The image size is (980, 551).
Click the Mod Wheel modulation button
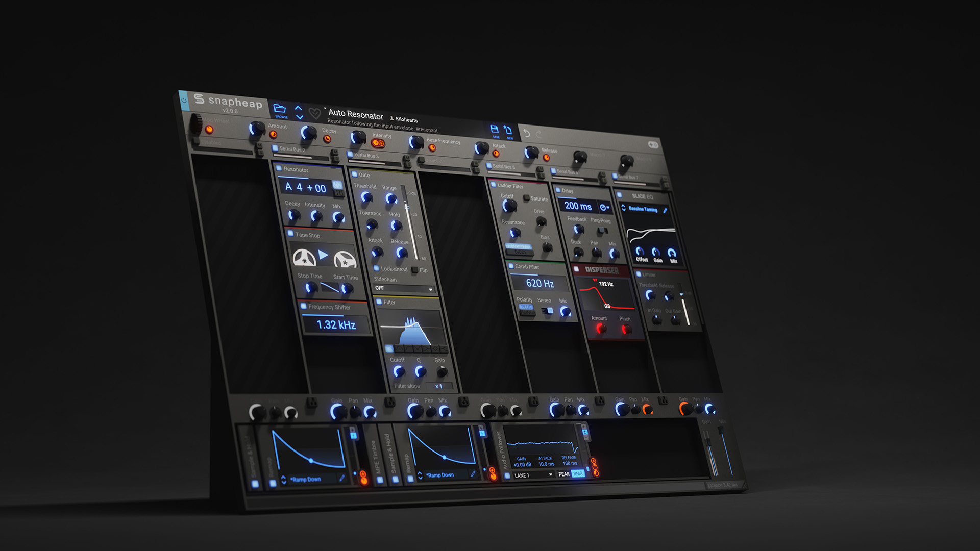pyautogui.click(x=209, y=130)
